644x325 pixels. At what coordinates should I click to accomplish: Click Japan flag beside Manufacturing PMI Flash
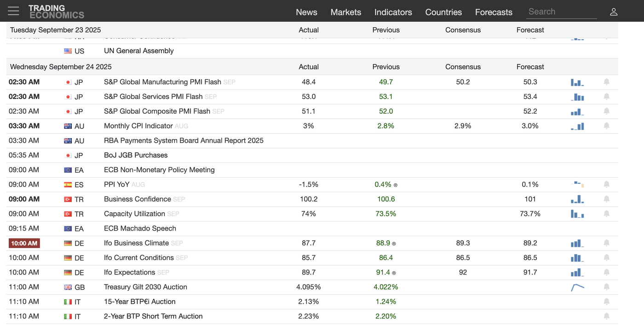[x=68, y=82]
